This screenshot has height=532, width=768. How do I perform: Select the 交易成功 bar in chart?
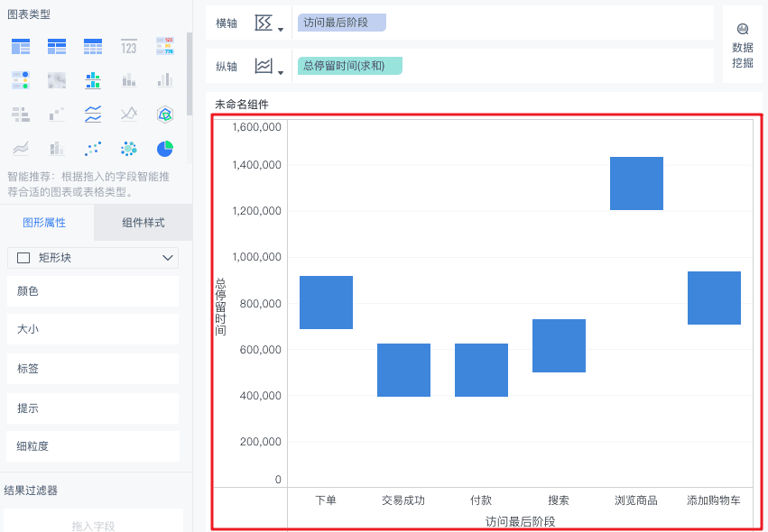(403, 370)
